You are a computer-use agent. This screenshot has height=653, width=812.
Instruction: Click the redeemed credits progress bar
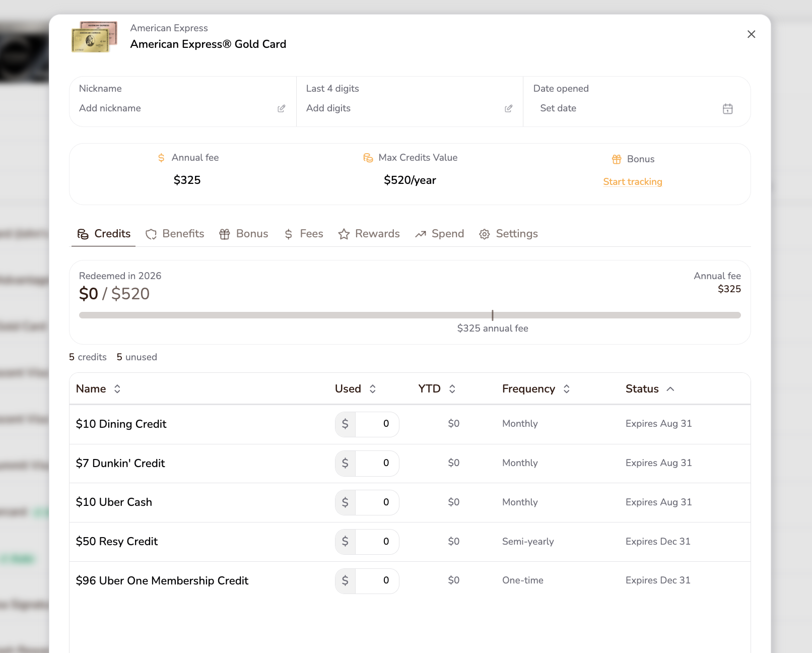point(410,315)
